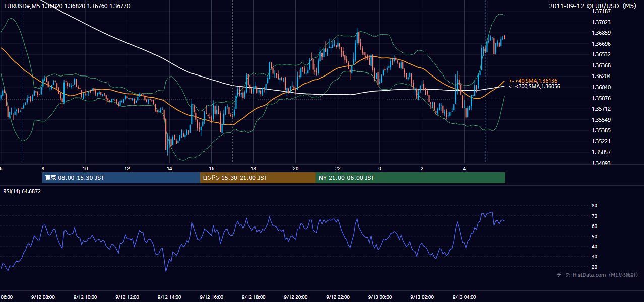Click price axis value 1.37187
The width and height of the screenshot is (644, 302).
pyautogui.click(x=602, y=11)
